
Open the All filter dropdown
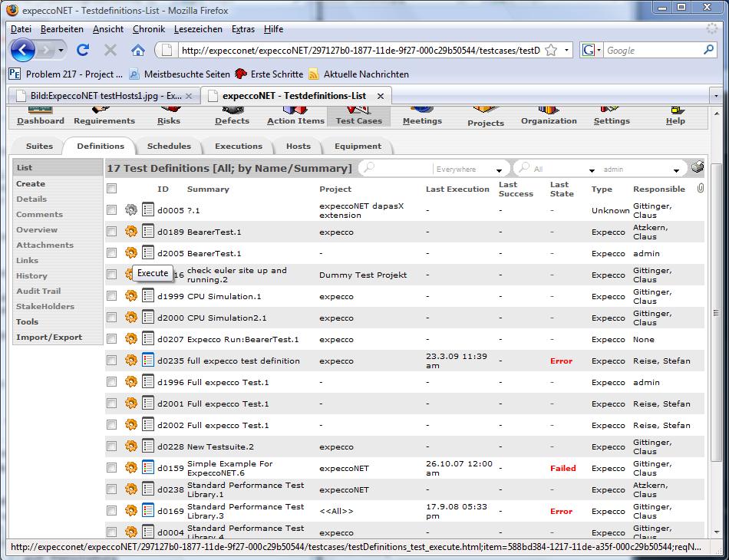coord(592,170)
